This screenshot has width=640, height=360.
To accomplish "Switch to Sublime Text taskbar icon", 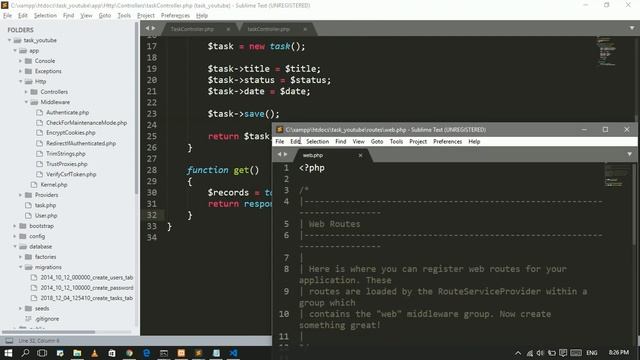I will [199, 353].
